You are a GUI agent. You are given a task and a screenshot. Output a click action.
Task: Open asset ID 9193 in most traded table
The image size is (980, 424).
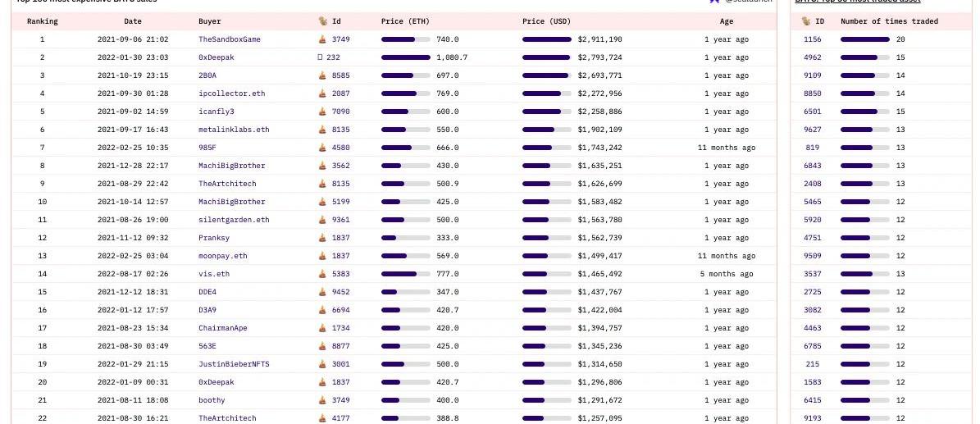click(x=813, y=418)
